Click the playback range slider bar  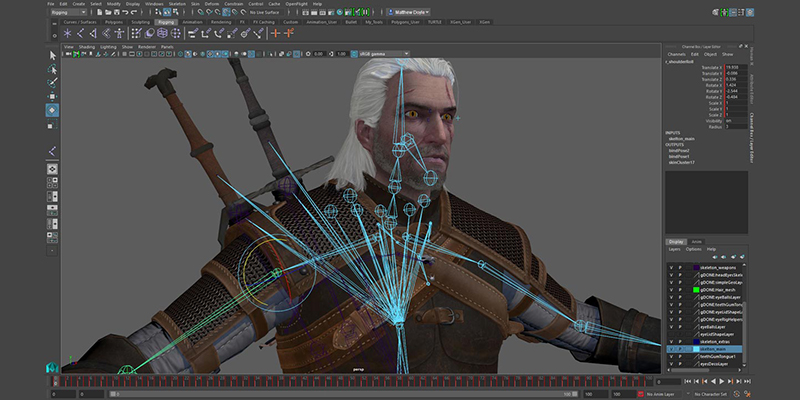pos(344,394)
